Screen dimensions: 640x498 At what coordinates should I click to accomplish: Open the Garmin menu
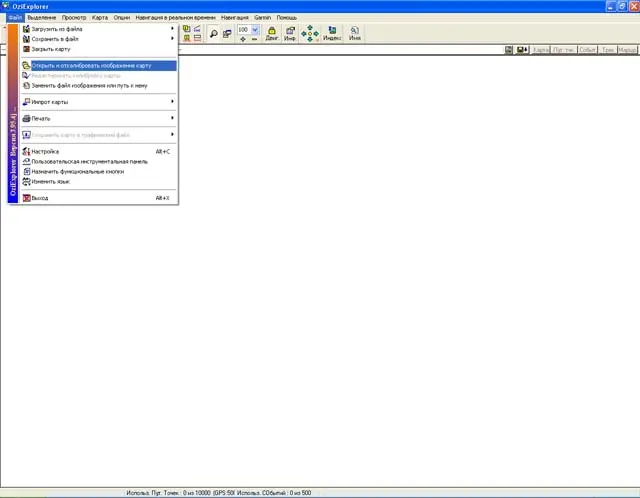click(x=262, y=18)
